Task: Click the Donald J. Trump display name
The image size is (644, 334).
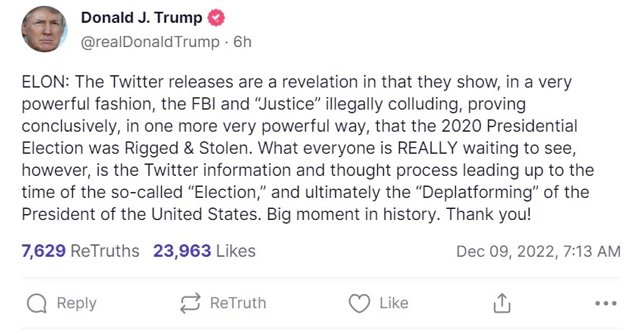Action: tap(141, 18)
